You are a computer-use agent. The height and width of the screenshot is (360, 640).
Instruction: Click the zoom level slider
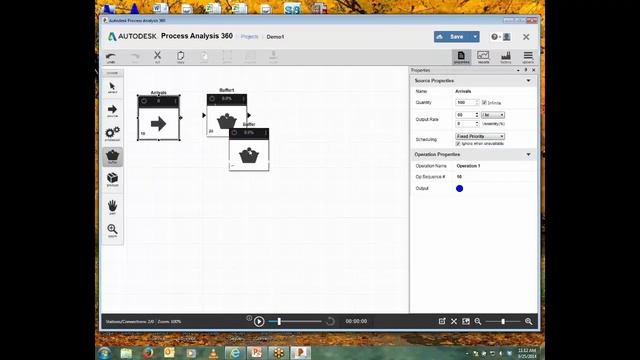coord(503,322)
